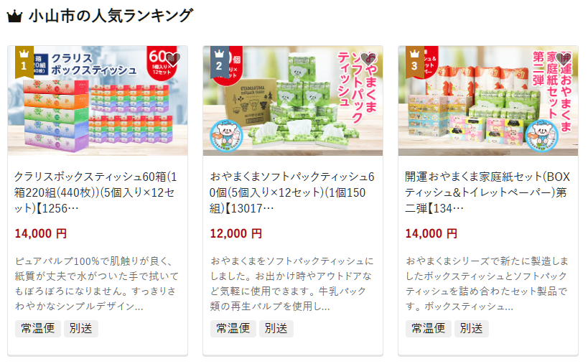Screen dimensions: 588x364
Task: Click the 別送 tag on third product
Action: click(x=472, y=329)
